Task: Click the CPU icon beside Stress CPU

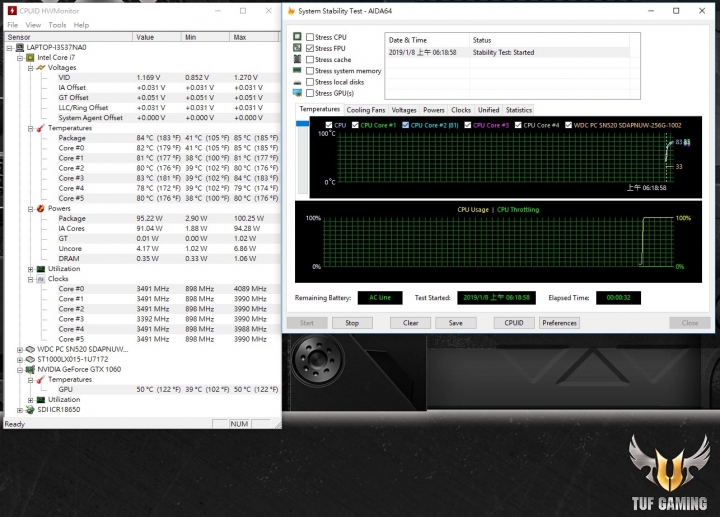Action: [298, 36]
